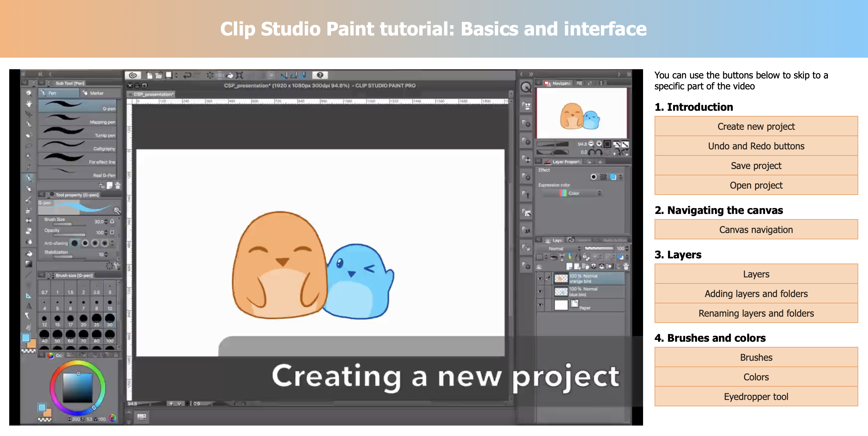Click the Fill bucket tool

pos(29,254)
